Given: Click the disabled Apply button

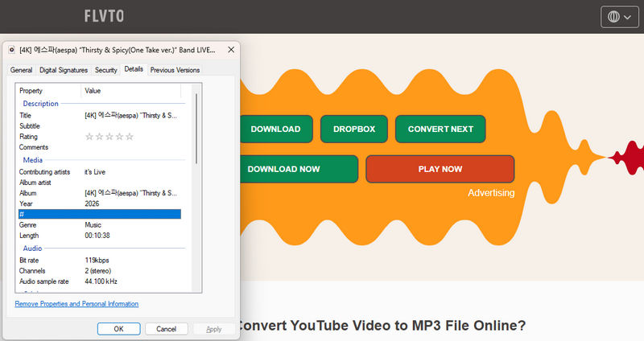Looking at the screenshot, I should pyautogui.click(x=213, y=329).
